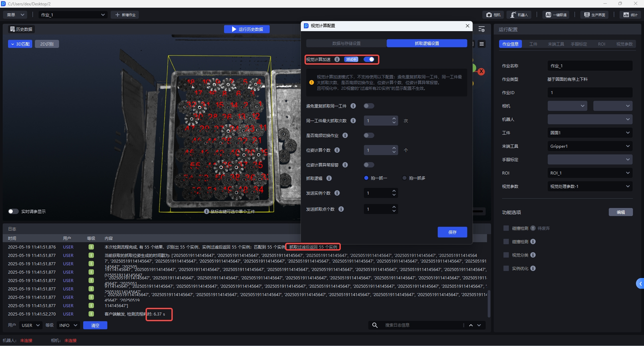644x346 pixels.
Task: Click the 保存 save button
Action: pos(452,232)
